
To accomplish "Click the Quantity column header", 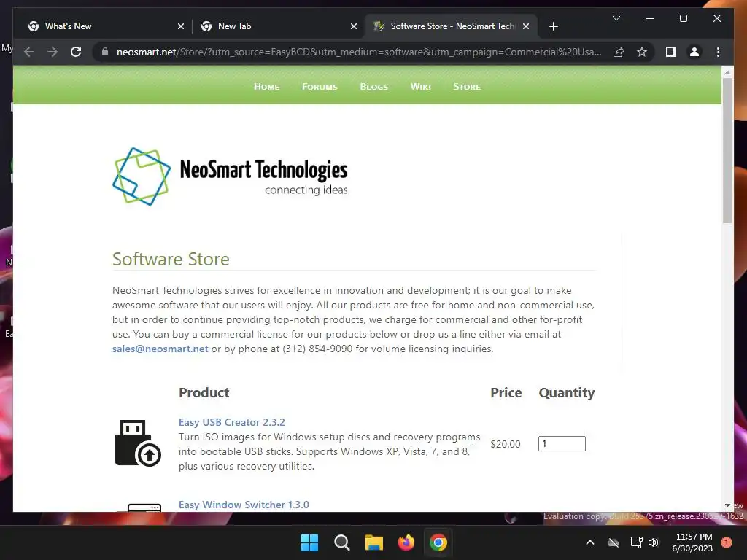I will point(566,393).
